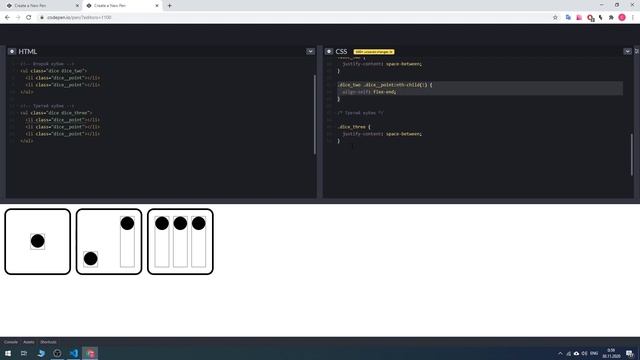Expand the CSS panel dropdown menu
Viewport: 640px width, 360px height.
[x=627, y=51]
